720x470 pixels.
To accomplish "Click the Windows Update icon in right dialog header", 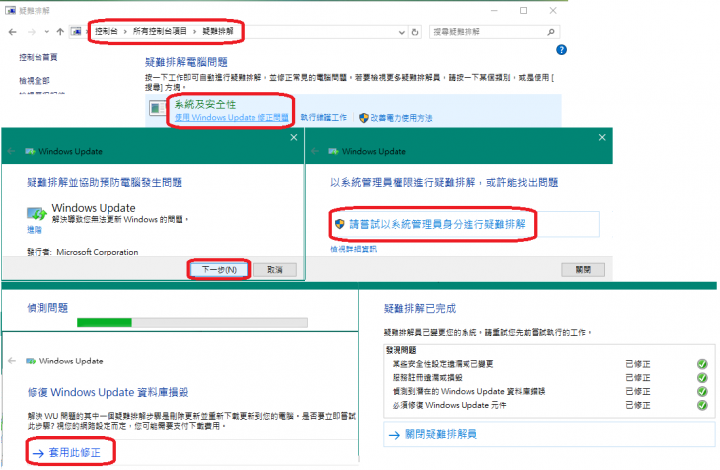I will pyautogui.click(x=334, y=151).
